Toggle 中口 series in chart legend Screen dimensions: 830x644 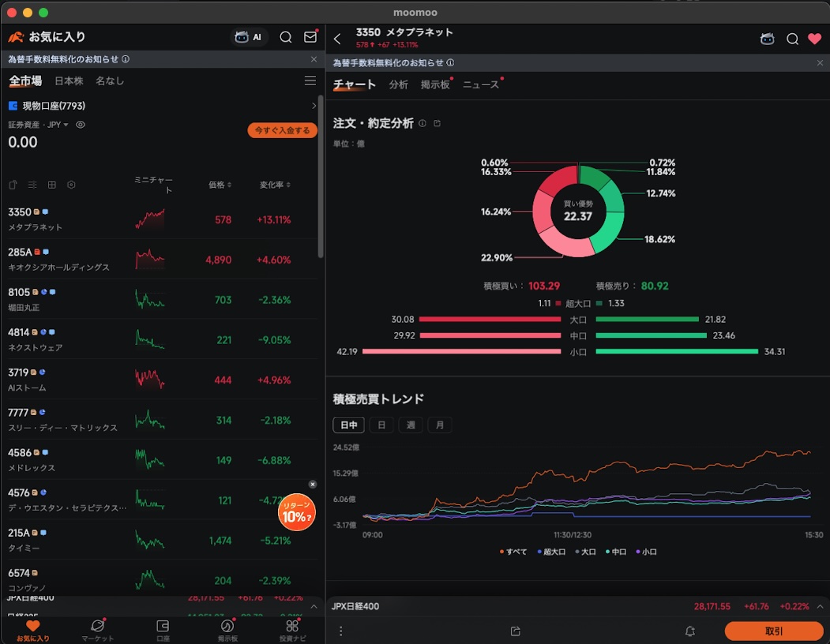[x=616, y=552]
